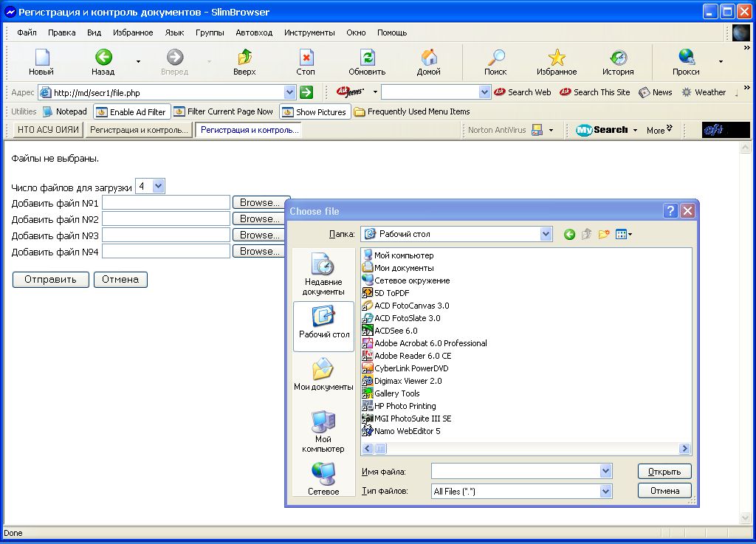Screen dimensions: 756x544
Task: Click green back arrow in Choose file dialog
Action: [569, 234]
